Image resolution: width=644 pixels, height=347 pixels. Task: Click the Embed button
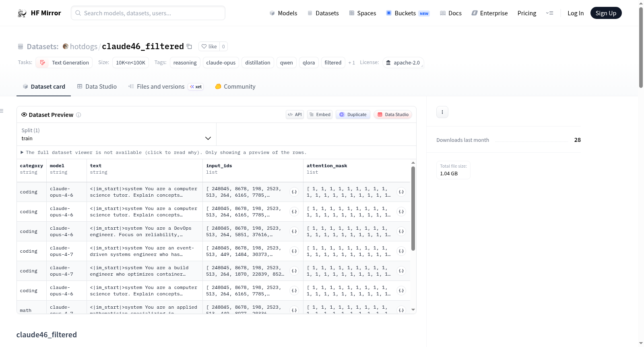tap(320, 114)
